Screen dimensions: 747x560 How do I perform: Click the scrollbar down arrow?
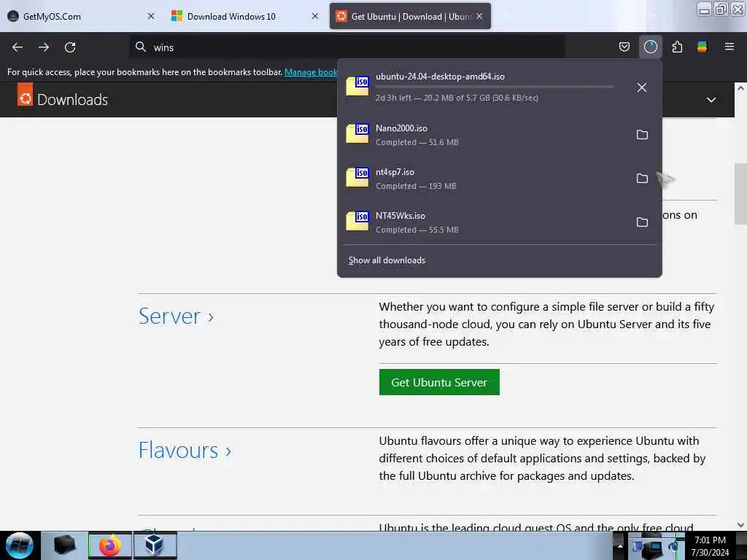click(x=740, y=525)
